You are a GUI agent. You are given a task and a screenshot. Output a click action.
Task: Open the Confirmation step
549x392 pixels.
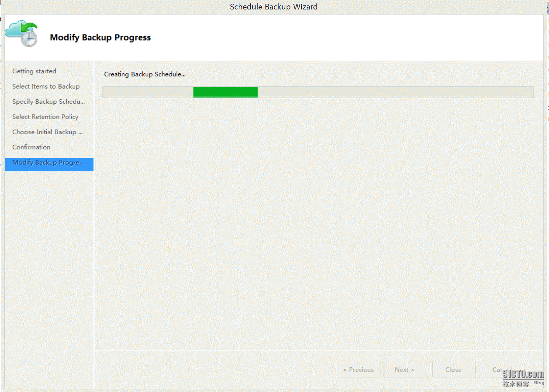[31, 147]
